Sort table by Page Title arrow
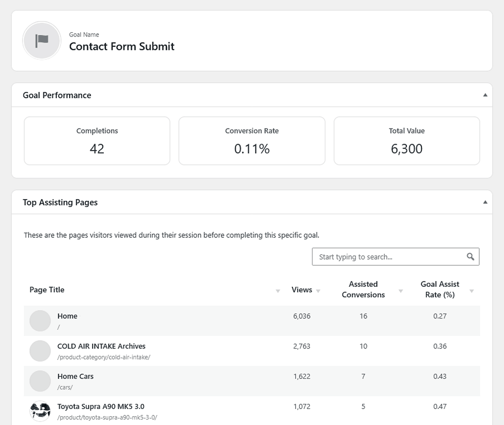 [x=278, y=291]
